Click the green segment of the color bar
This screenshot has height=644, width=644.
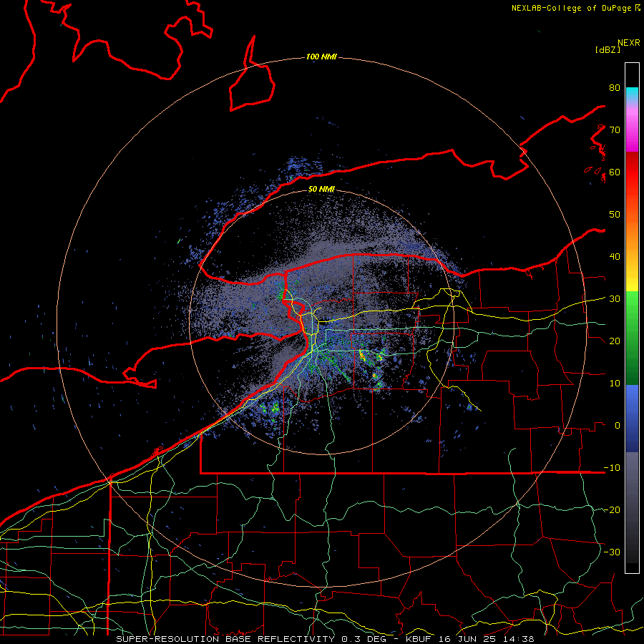click(632, 338)
